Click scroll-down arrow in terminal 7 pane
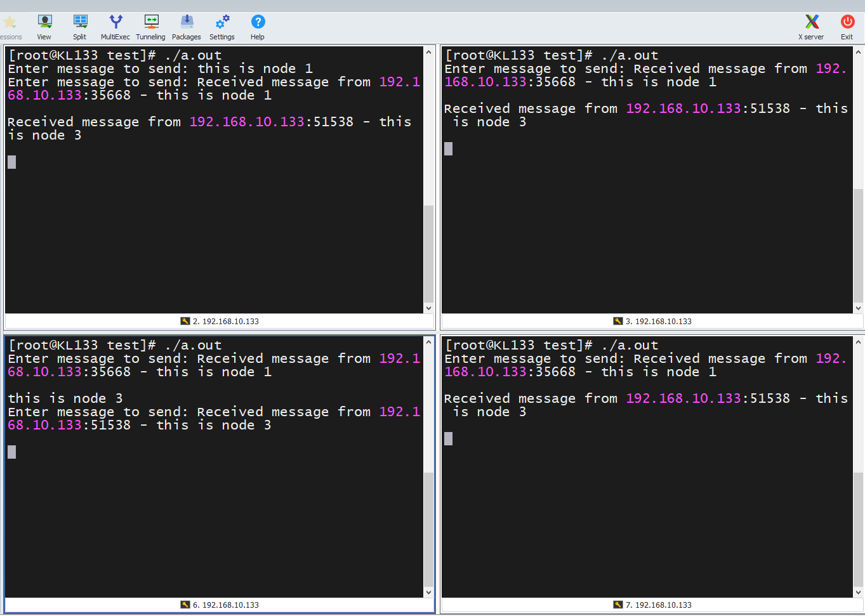This screenshot has width=865, height=616. [859, 592]
